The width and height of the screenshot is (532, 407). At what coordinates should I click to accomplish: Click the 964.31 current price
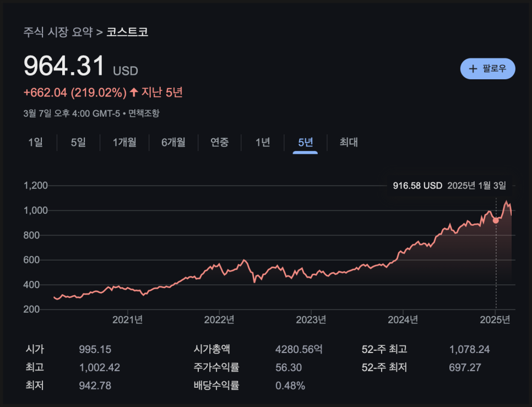pos(64,66)
